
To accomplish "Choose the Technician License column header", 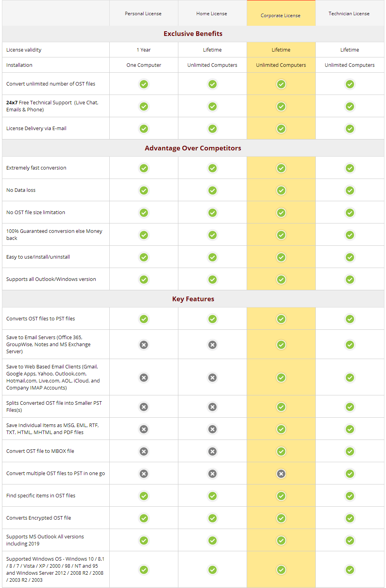I will click(x=349, y=14).
